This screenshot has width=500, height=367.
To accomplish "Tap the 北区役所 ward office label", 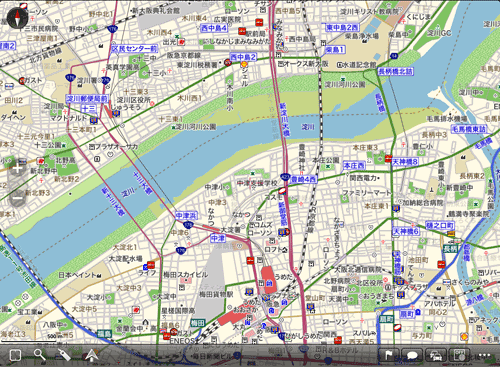I will pyautogui.click(x=370, y=282).
